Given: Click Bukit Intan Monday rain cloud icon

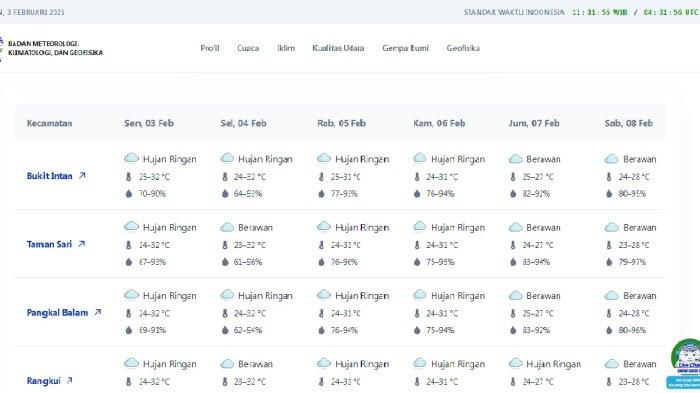Looking at the screenshot, I should coord(131,158).
